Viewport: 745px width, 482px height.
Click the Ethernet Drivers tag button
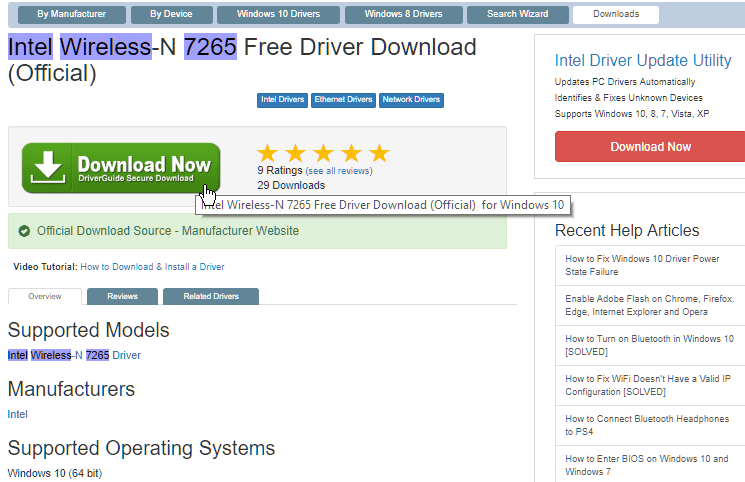click(x=343, y=100)
